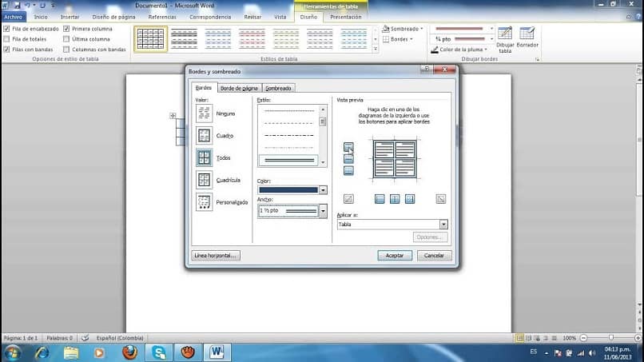Enable Última columna checkbox
Viewport: 644px width, 362px height.
pyautogui.click(x=66, y=39)
